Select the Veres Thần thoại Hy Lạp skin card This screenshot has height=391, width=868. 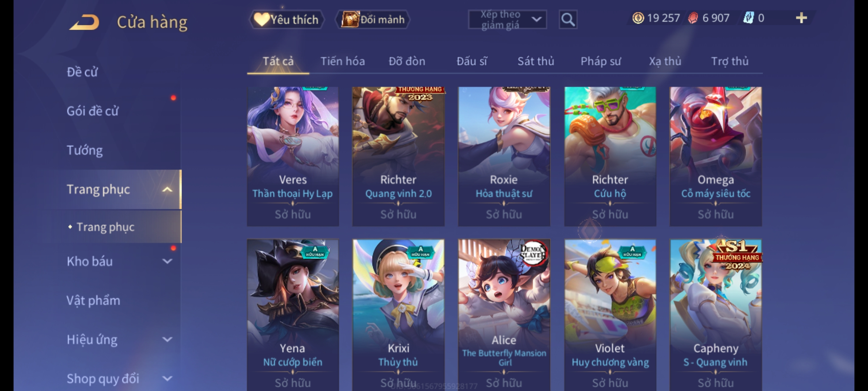click(x=293, y=156)
